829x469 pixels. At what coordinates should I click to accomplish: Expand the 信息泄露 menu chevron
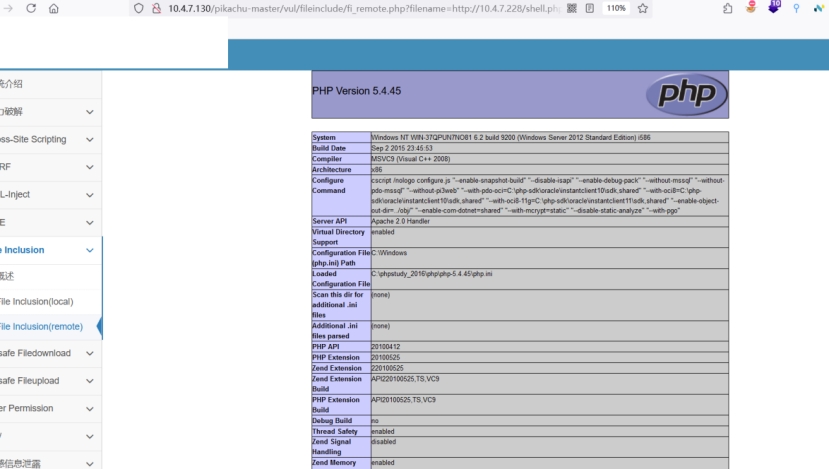point(90,464)
